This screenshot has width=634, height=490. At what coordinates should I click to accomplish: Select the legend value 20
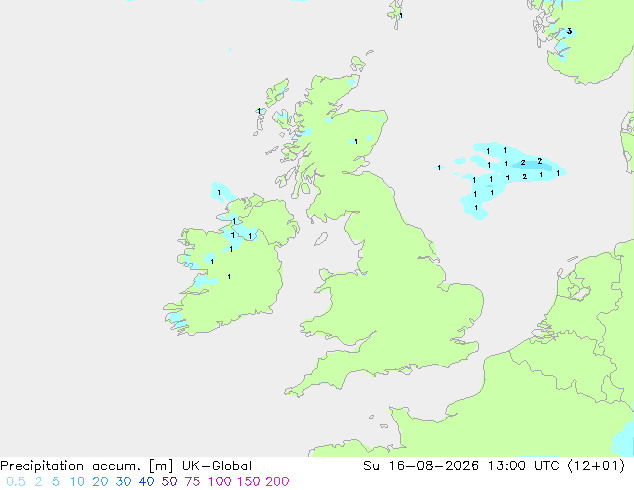click(x=100, y=482)
